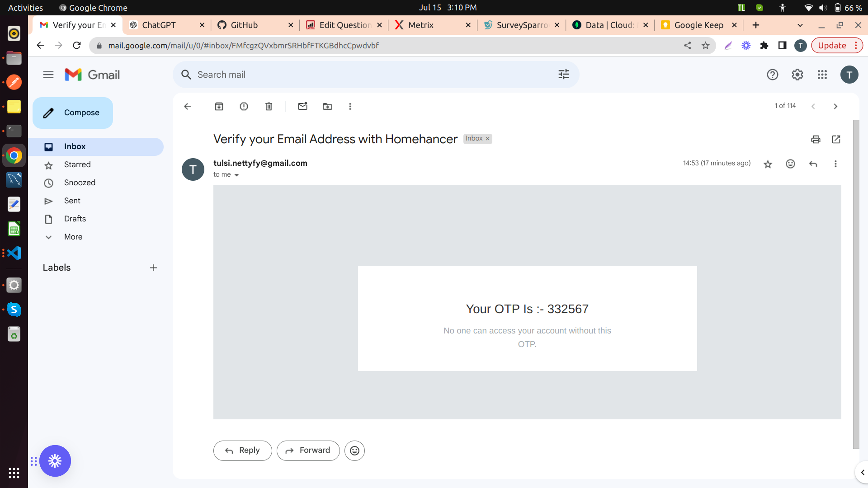Expand the More section in sidebar
This screenshot has height=488, width=868.
73,237
